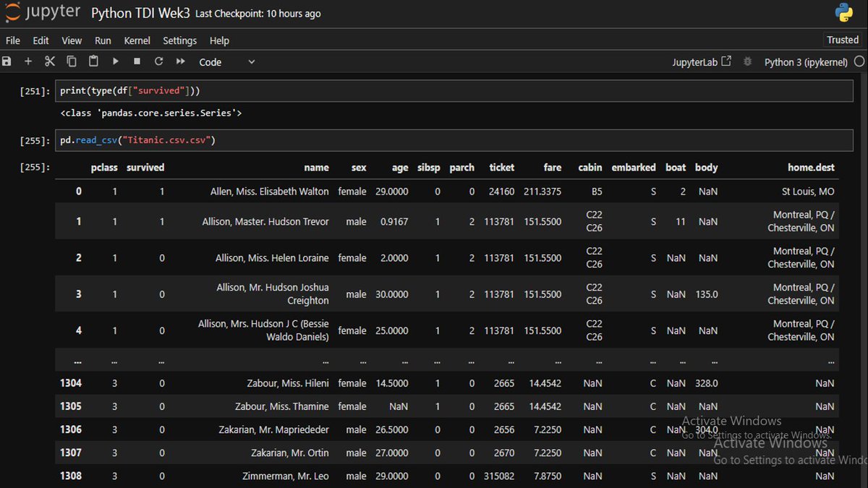Open the View menu

[72, 40]
